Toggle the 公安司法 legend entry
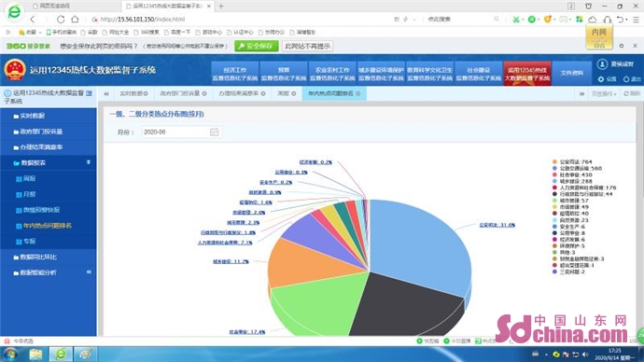Image resolution: width=644 pixels, height=362 pixels. [572, 161]
